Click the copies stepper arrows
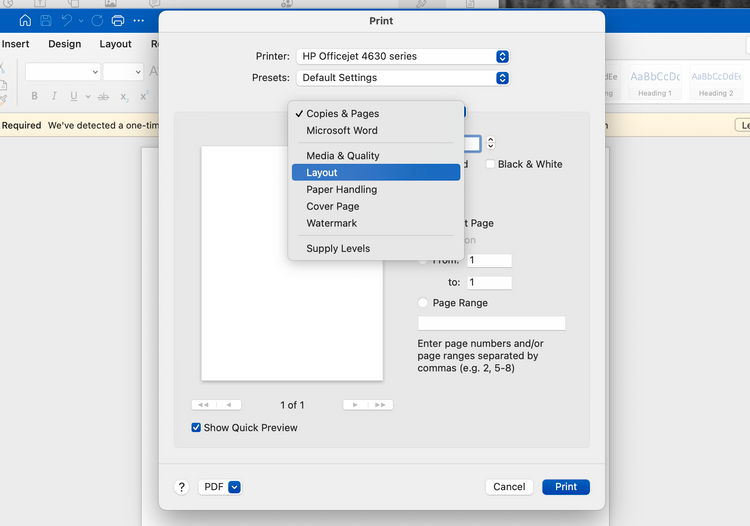The image size is (750, 526). click(490, 144)
